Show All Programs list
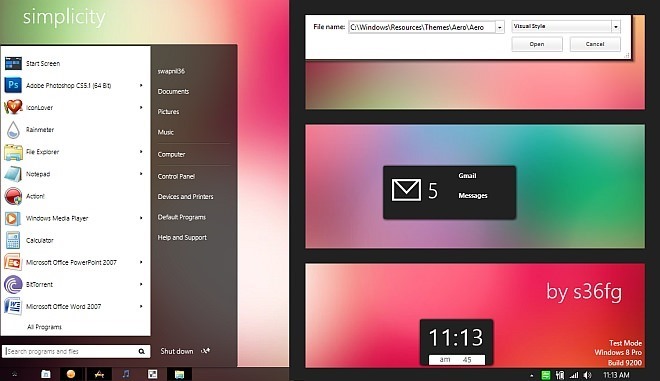Image resolution: width=660 pixels, height=381 pixels. 44,327
